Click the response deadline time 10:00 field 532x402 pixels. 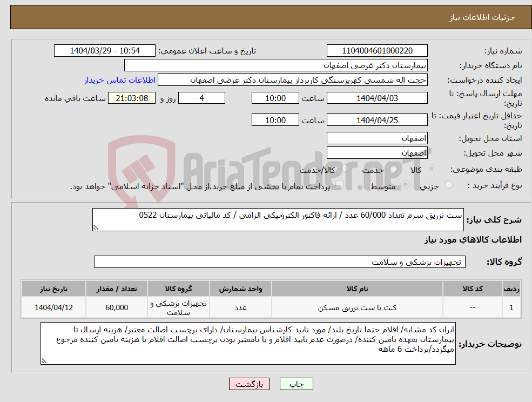[275, 98]
